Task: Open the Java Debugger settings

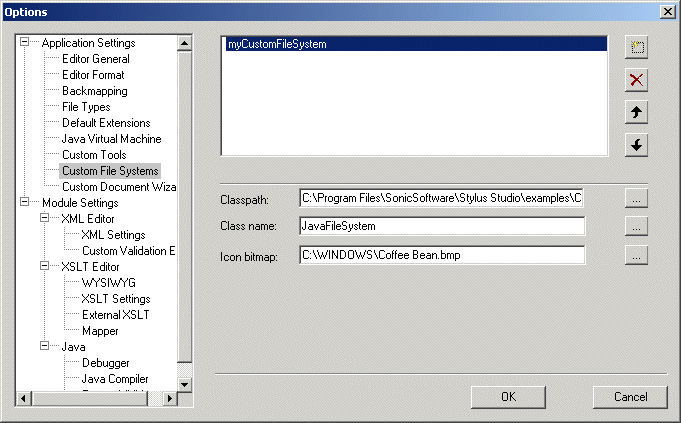Action: [x=106, y=363]
